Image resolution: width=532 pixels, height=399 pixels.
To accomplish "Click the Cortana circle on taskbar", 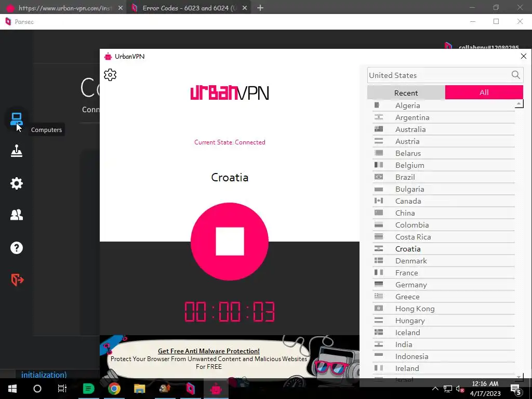I will (x=37, y=389).
